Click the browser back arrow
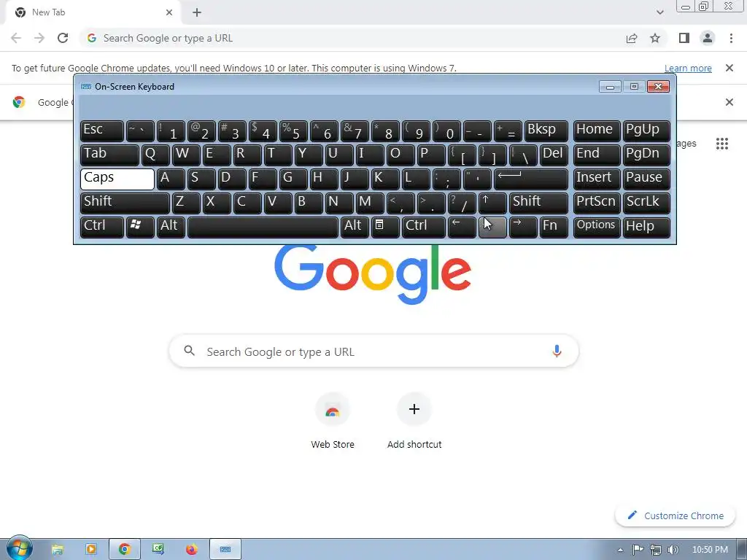The image size is (747, 560). tap(16, 38)
